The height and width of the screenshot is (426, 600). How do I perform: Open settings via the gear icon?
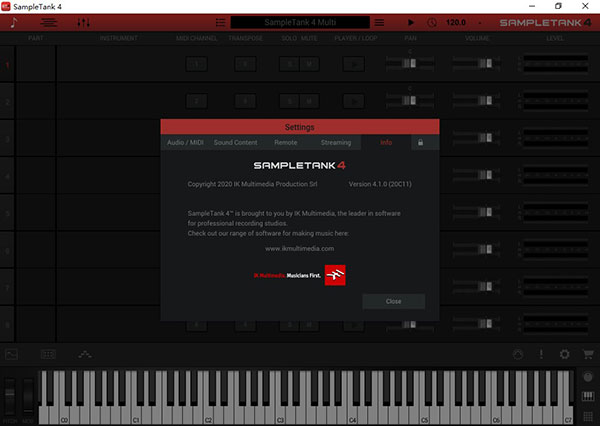(x=564, y=354)
